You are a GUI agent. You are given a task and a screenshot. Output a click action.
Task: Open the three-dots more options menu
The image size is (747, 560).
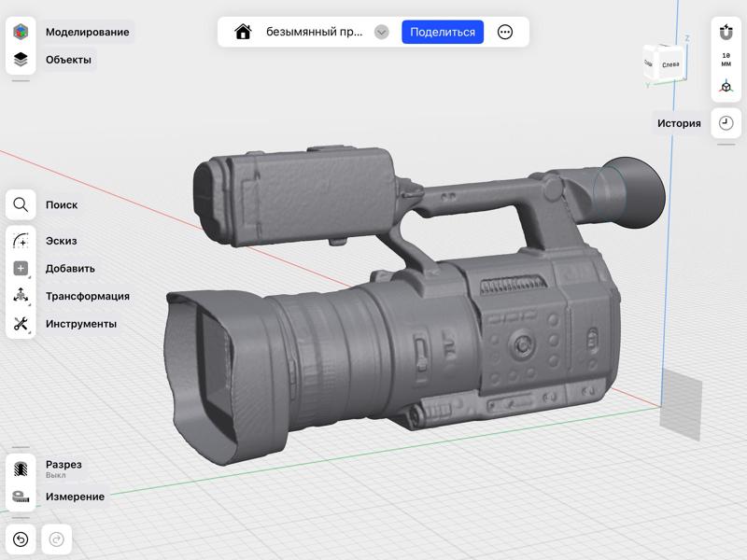click(505, 32)
